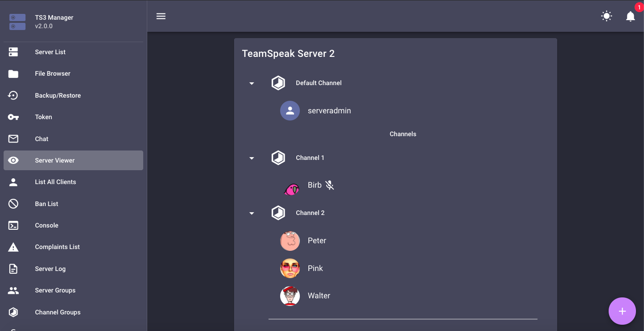The height and width of the screenshot is (331, 644).
Task: Open the Token menu entry
Action: (x=73, y=117)
